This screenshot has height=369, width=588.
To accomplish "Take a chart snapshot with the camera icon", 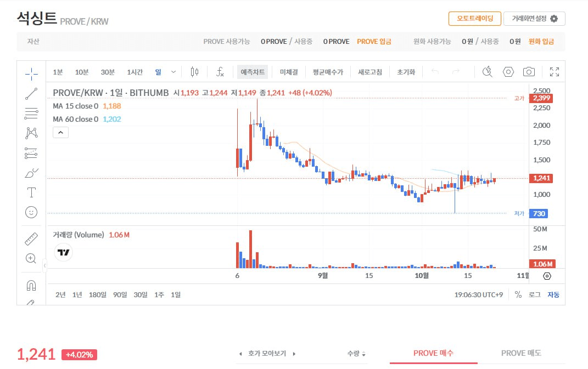I will [529, 72].
